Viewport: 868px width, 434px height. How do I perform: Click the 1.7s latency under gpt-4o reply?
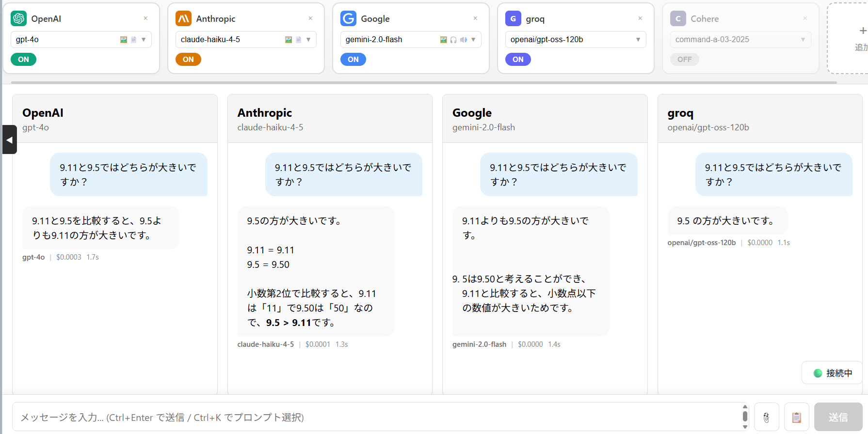pos(93,257)
